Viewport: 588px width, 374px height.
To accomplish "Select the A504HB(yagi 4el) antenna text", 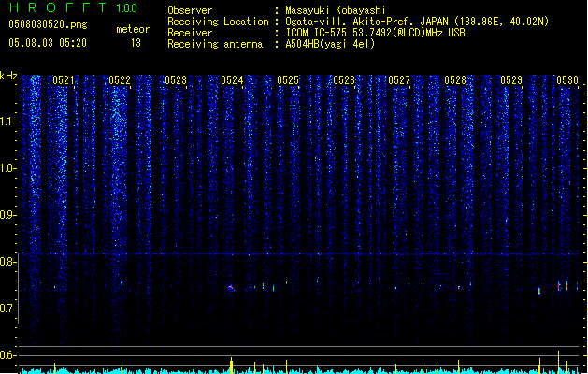I will (x=330, y=44).
